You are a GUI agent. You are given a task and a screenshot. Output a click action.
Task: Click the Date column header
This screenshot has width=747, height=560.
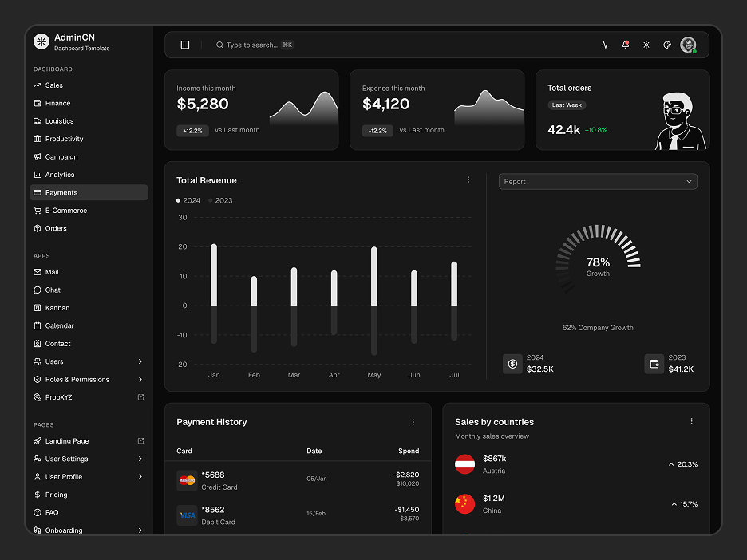(x=314, y=451)
